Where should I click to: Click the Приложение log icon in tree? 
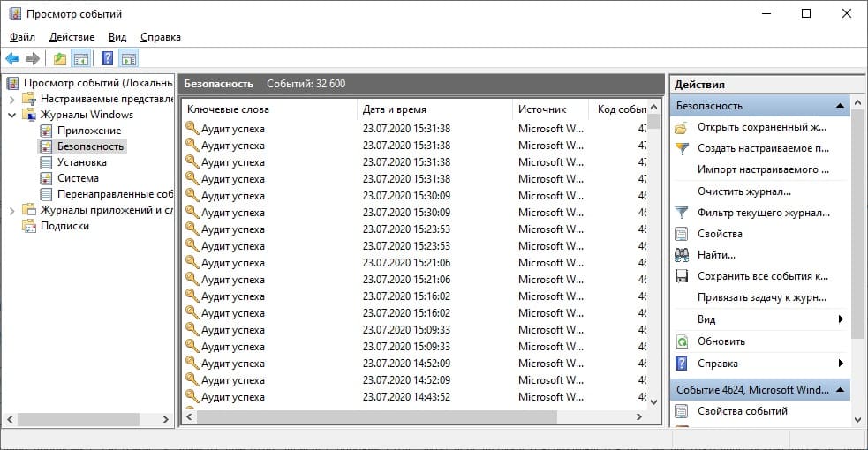(x=47, y=131)
